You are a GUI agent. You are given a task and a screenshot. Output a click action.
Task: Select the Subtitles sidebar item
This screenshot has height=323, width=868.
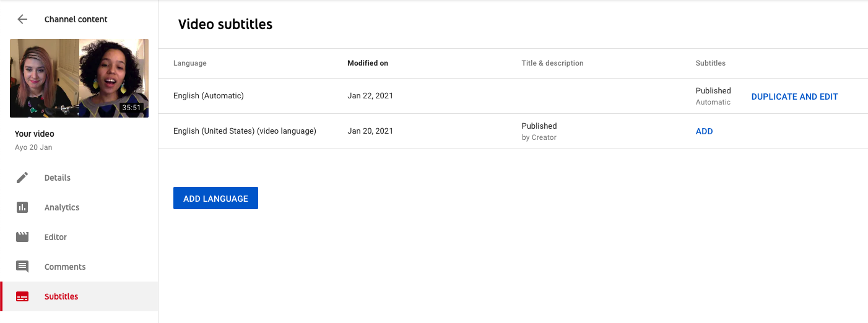click(61, 296)
